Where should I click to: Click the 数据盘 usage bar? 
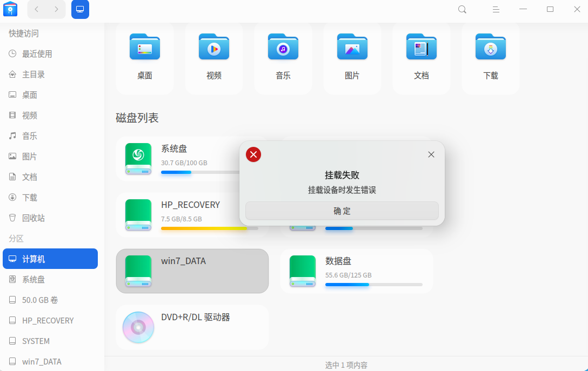(x=374, y=285)
